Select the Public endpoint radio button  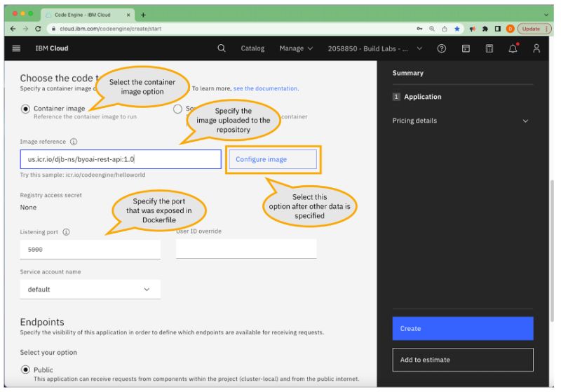pyautogui.click(x=25, y=370)
